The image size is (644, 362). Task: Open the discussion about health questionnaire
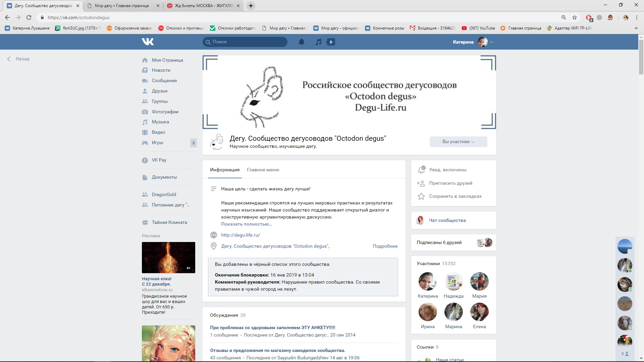273,328
